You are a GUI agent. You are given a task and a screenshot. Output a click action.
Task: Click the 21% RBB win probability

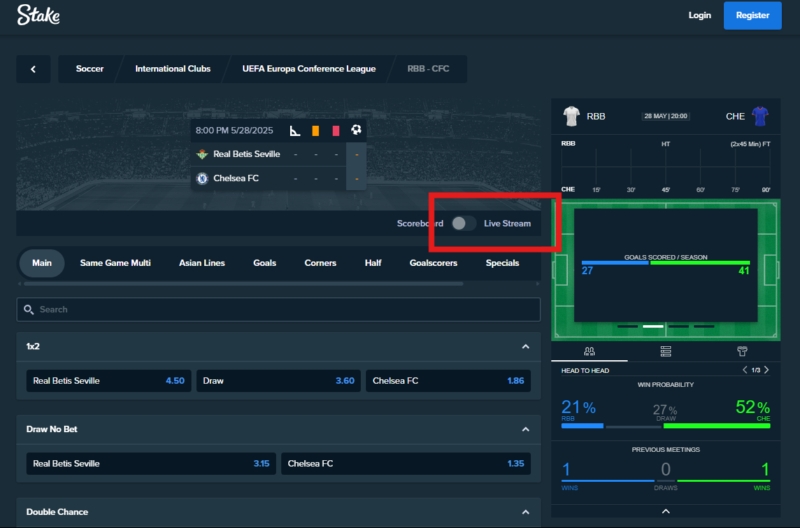point(579,408)
